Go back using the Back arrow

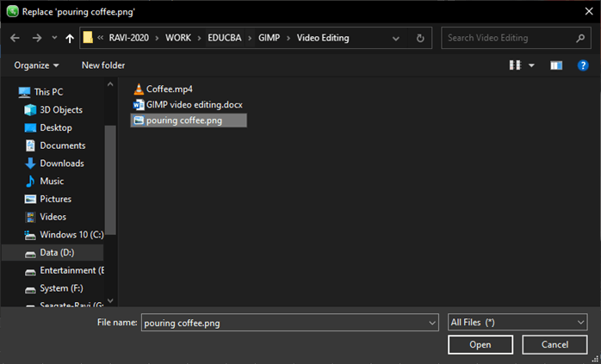click(15, 38)
